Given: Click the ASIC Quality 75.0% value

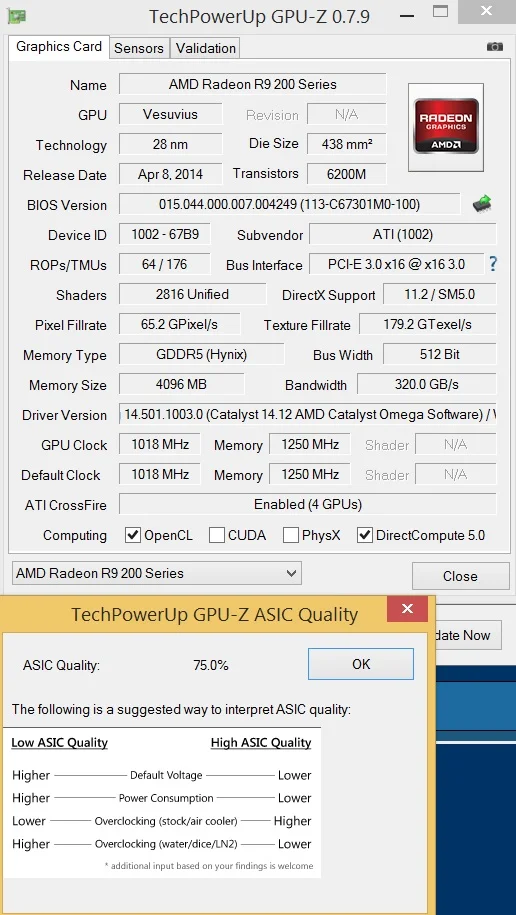Looking at the screenshot, I should (211, 665).
